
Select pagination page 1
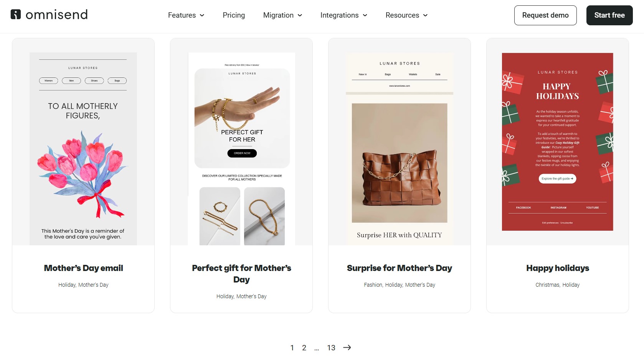292,348
